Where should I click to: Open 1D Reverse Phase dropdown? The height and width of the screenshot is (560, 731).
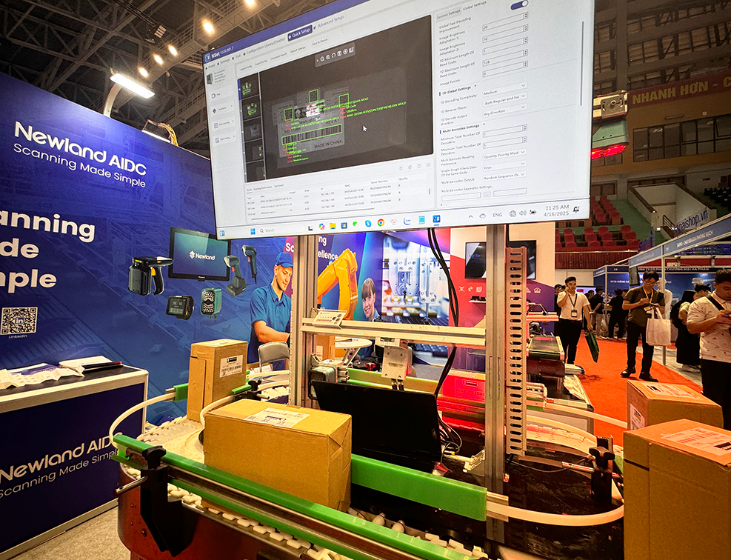pyautogui.click(x=504, y=100)
